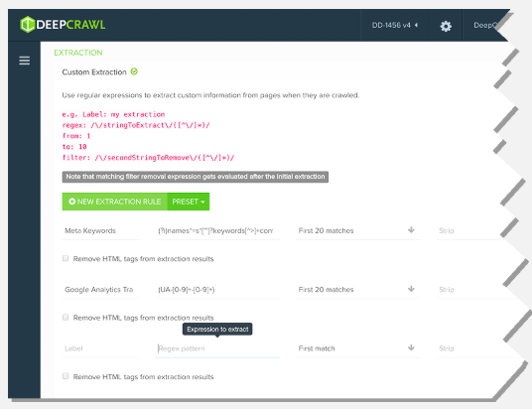Image resolution: width=532 pixels, height=409 pixels.
Task: Click the empty Label field
Action: point(101,348)
